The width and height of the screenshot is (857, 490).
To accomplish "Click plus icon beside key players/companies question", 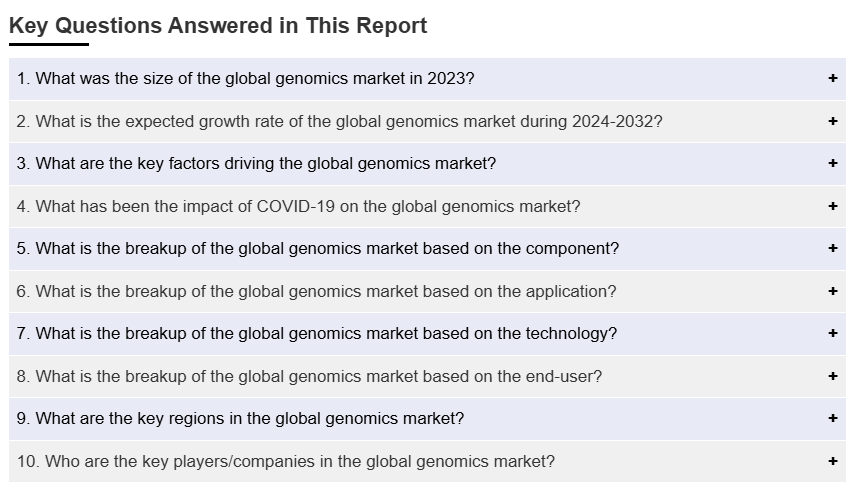I will pos(832,461).
